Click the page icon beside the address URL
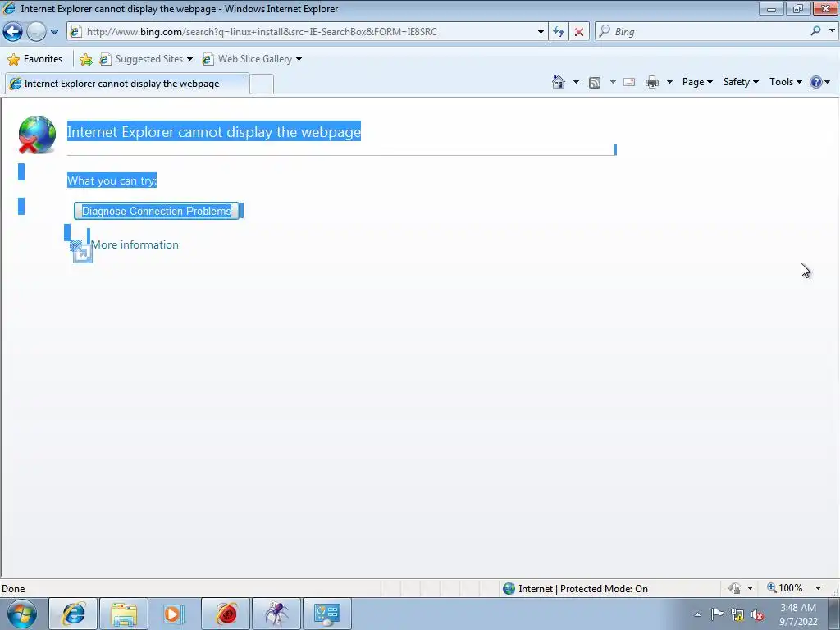Screen dimensions: 840x630 (75, 32)
